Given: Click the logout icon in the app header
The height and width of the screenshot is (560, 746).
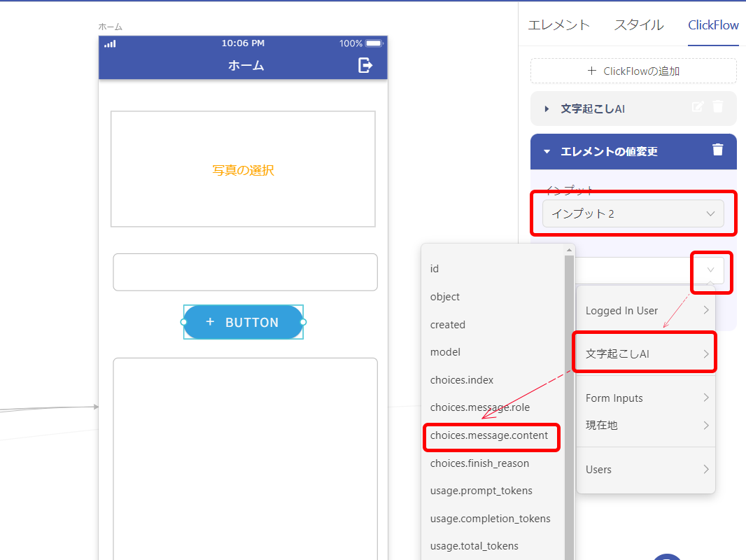Looking at the screenshot, I should [365, 65].
